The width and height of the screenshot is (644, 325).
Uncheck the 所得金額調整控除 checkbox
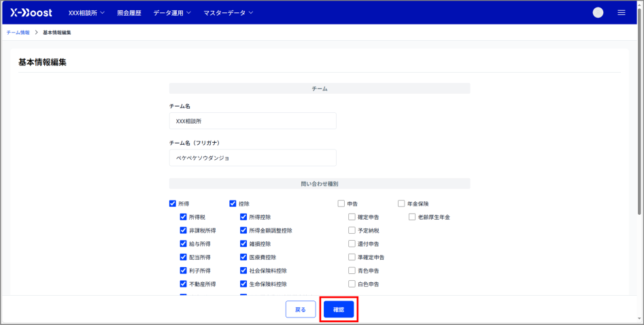coord(243,230)
